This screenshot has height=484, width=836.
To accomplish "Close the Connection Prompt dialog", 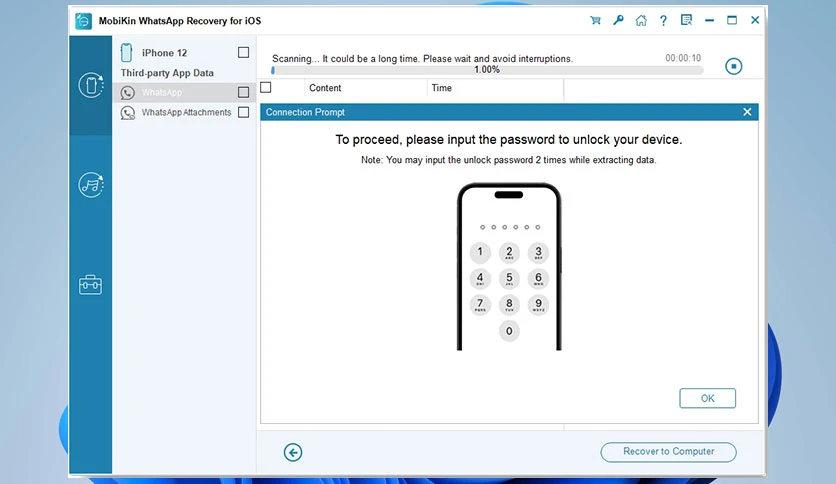I will coord(747,112).
